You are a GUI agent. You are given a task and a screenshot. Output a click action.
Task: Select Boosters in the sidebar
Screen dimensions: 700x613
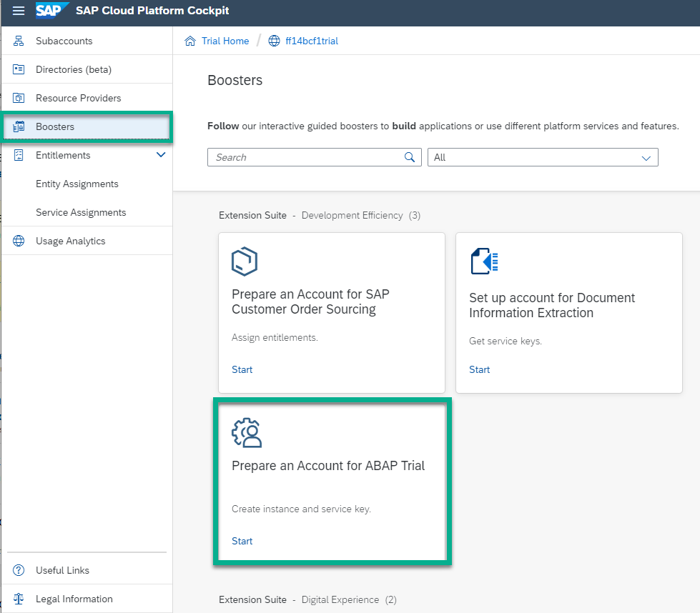click(87, 126)
